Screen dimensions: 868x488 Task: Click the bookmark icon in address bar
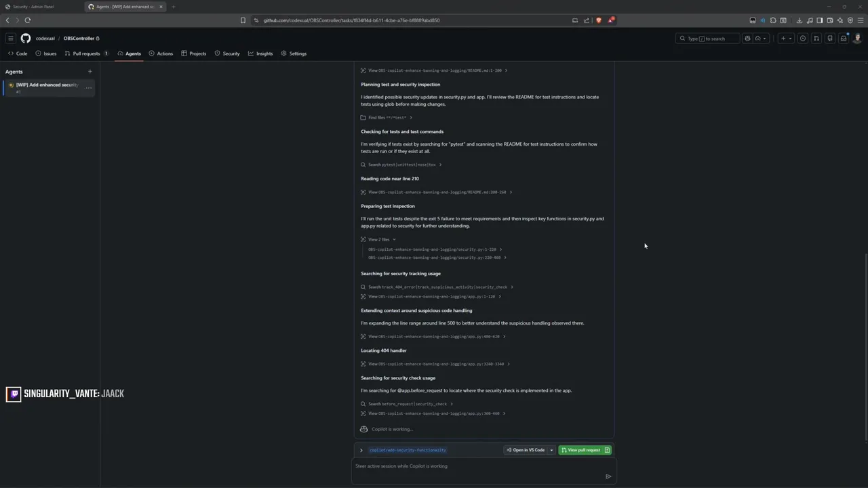tap(243, 20)
